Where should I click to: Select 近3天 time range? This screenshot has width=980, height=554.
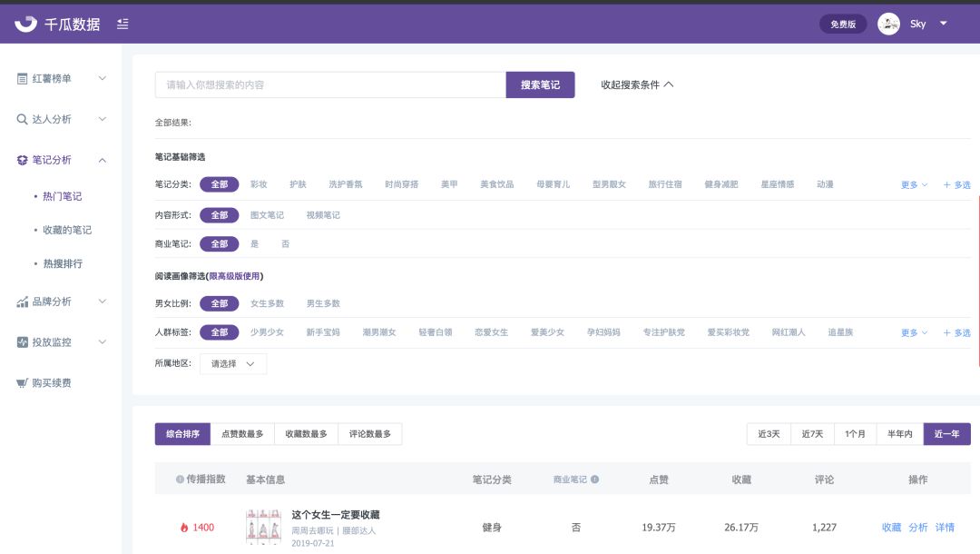769,434
